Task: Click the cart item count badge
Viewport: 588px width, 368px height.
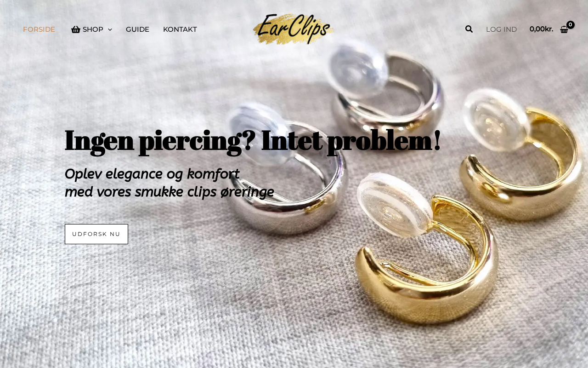Action: (x=571, y=25)
